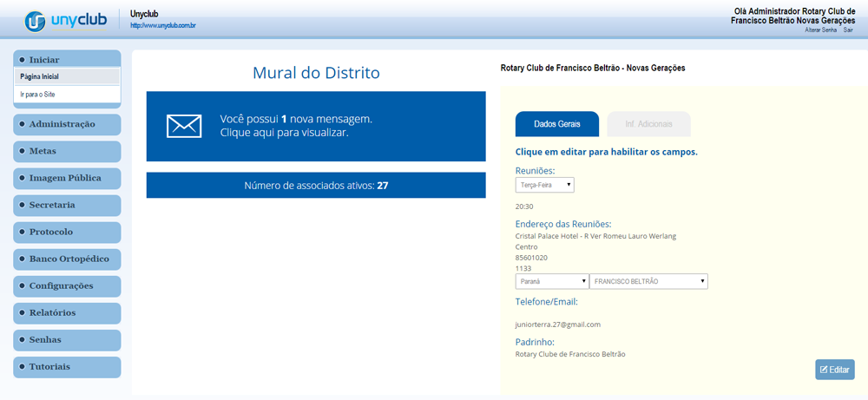Viewport: 868px width, 400px height.
Task: Switch to the Dados Gerais tab
Action: pyautogui.click(x=556, y=124)
